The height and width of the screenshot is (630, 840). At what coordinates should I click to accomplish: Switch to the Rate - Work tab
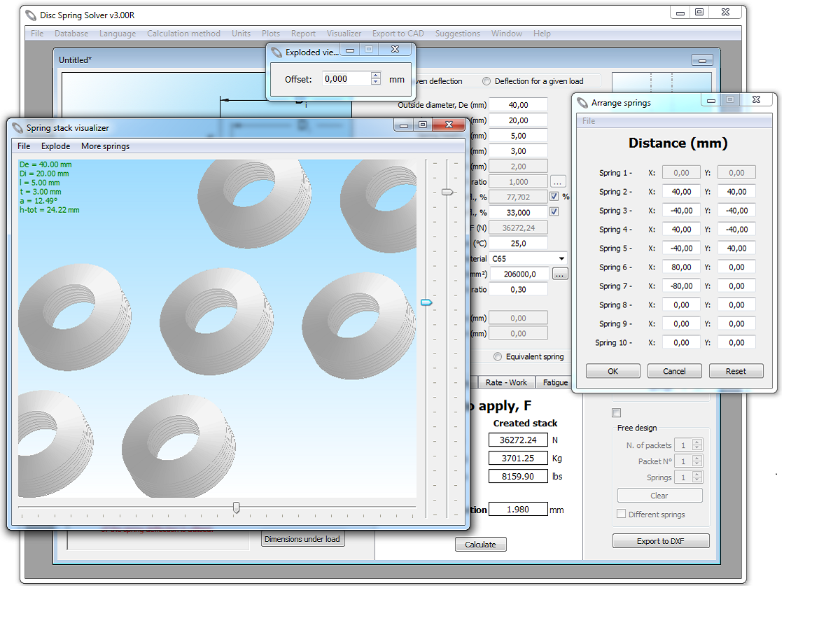pos(506,382)
